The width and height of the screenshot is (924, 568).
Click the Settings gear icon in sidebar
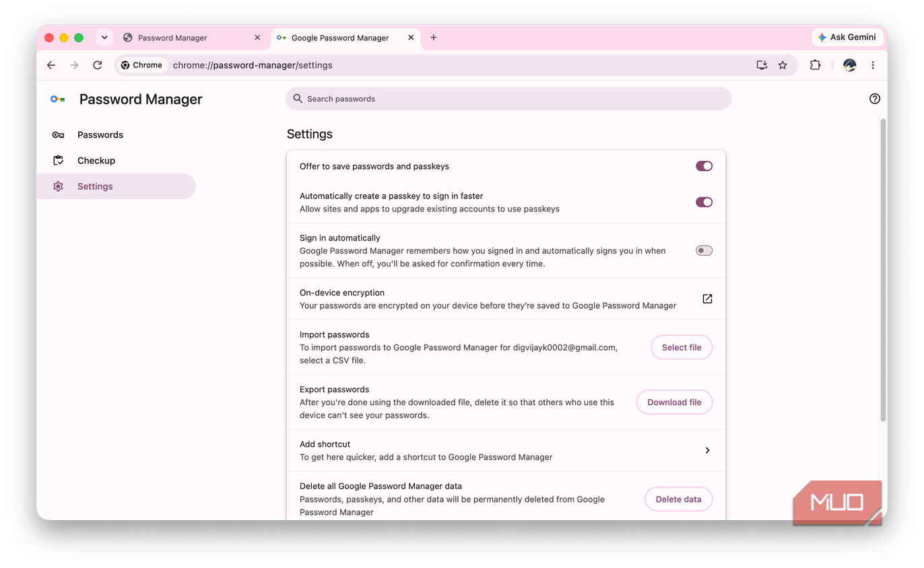(58, 186)
